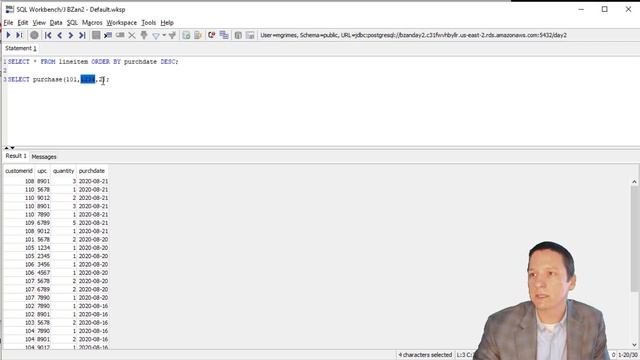Click the append results toggle icon
The image size is (640, 360).
pos(186,36)
